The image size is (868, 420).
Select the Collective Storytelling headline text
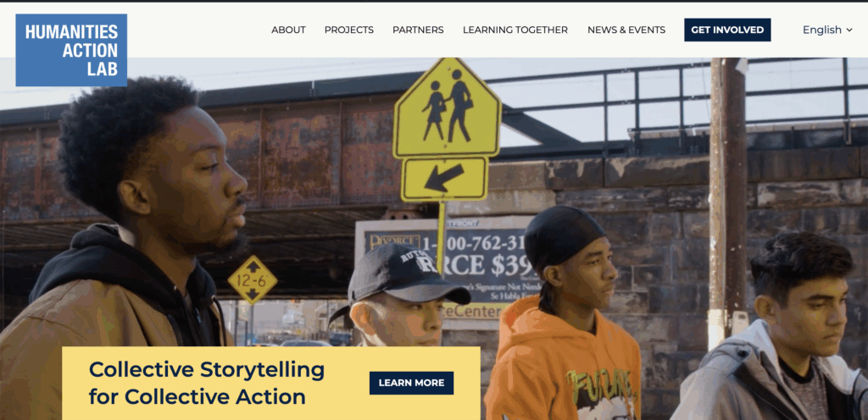pyautogui.click(x=207, y=383)
